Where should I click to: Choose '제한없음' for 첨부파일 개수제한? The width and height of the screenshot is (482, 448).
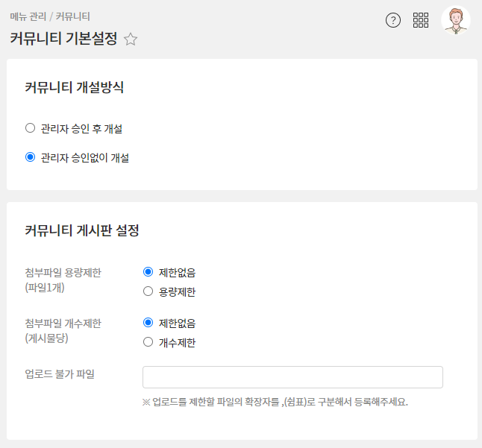148,323
